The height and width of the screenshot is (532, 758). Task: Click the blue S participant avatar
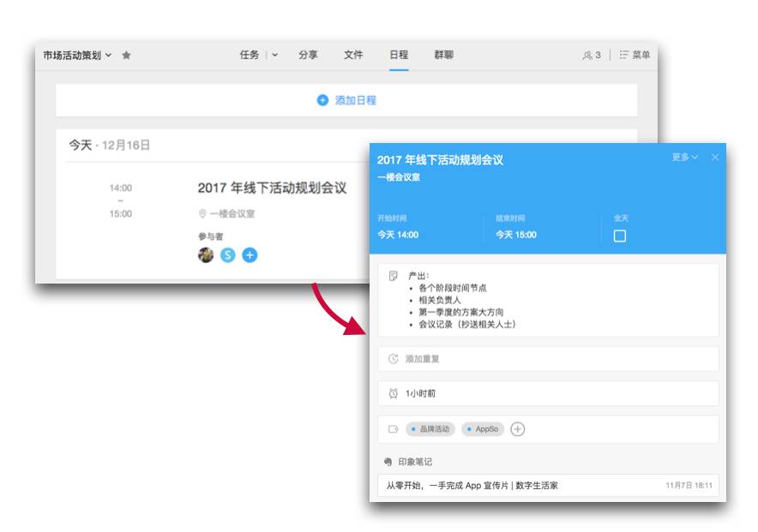point(228,255)
